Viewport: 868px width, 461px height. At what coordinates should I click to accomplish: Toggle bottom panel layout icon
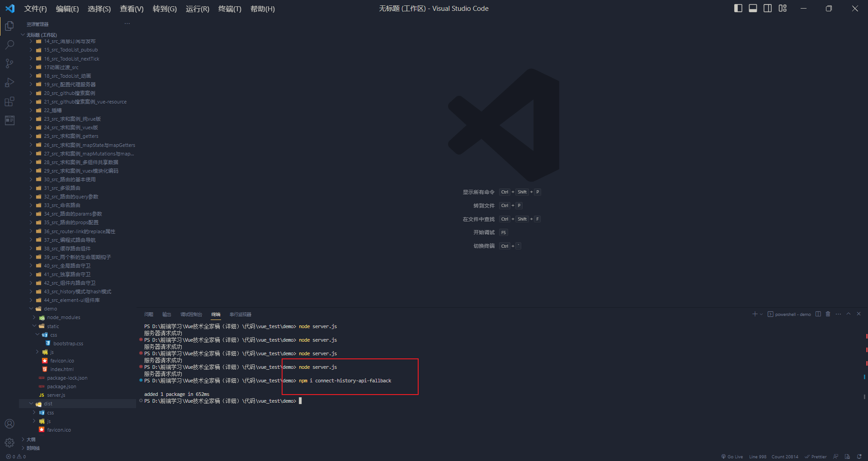click(x=753, y=8)
